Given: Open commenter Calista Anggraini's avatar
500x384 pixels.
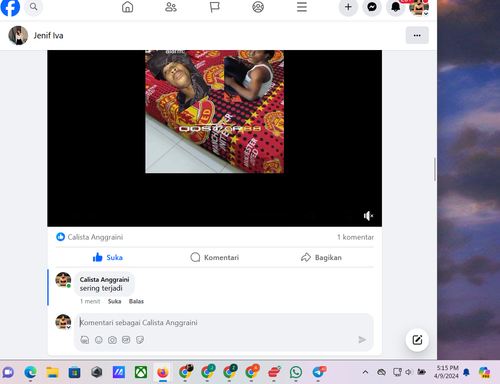Looking at the screenshot, I should point(63,280).
